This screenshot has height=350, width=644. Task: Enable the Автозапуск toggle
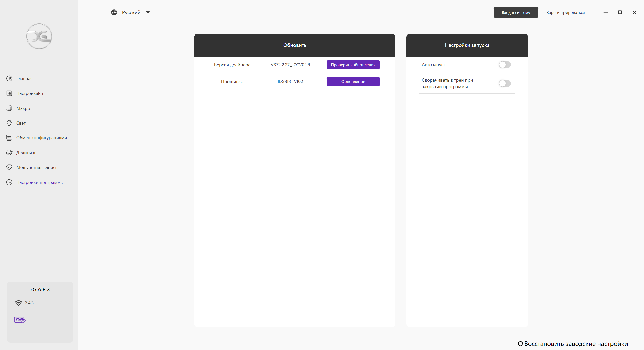pyautogui.click(x=505, y=65)
